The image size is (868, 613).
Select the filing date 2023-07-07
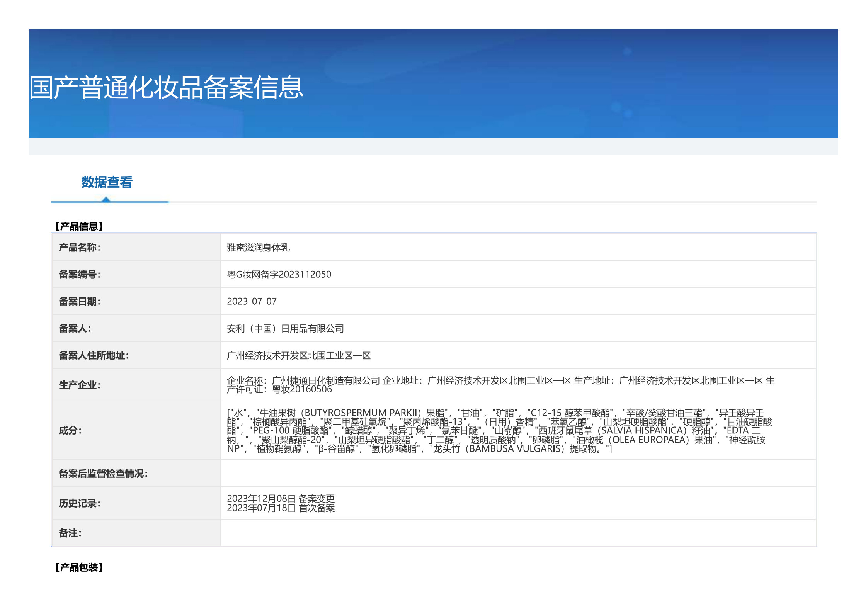(252, 301)
